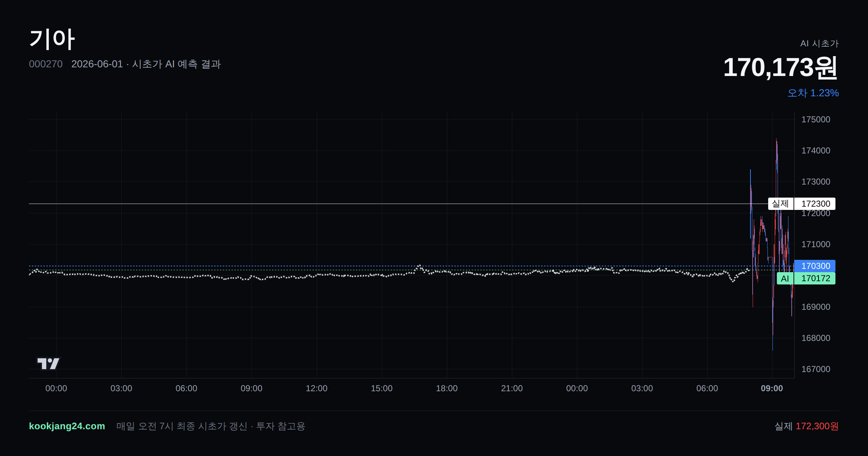The height and width of the screenshot is (456, 868).
Task: Click the blue 170300 price tag
Action: (x=815, y=266)
